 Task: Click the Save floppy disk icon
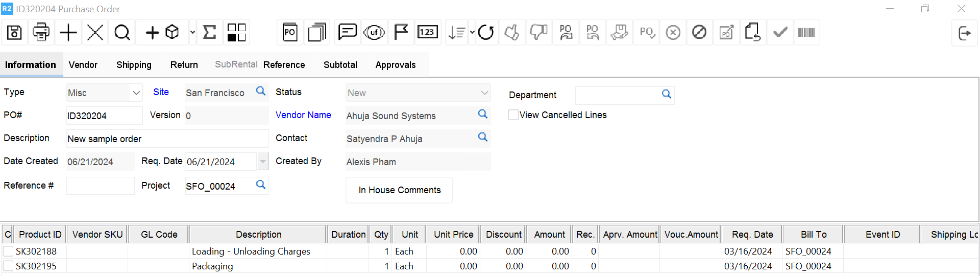point(14,33)
